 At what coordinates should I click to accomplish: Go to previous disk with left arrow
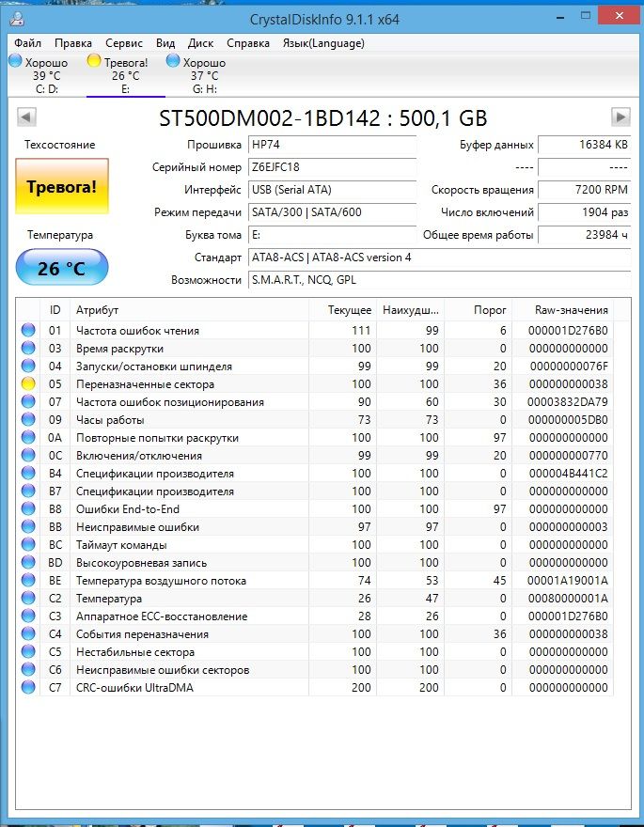(x=26, y=117)
